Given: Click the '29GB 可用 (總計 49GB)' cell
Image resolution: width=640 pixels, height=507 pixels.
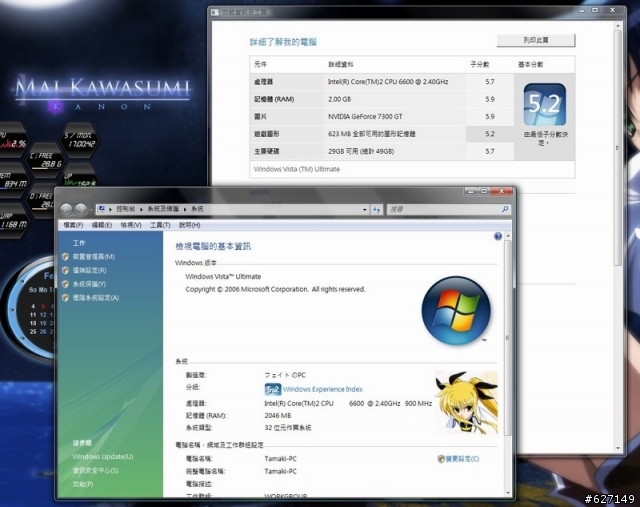Looking at the screenshot, I should click(x=361, y=151).
